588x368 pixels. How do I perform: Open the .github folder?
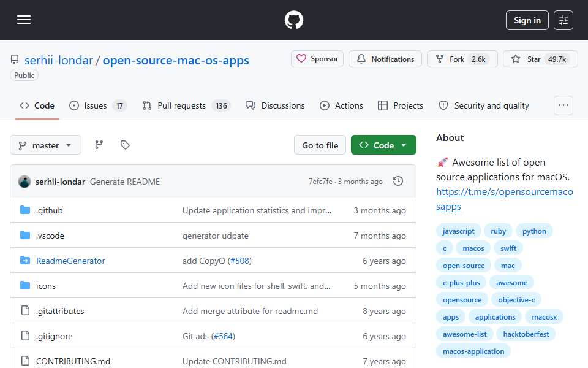(x=49, y=210)
